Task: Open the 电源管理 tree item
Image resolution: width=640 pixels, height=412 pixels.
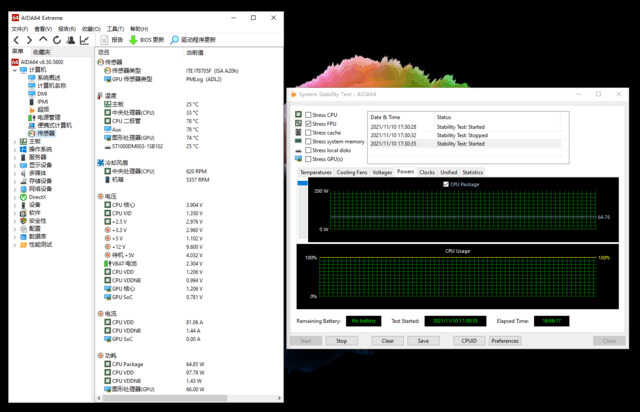Action: pos(44,117)
